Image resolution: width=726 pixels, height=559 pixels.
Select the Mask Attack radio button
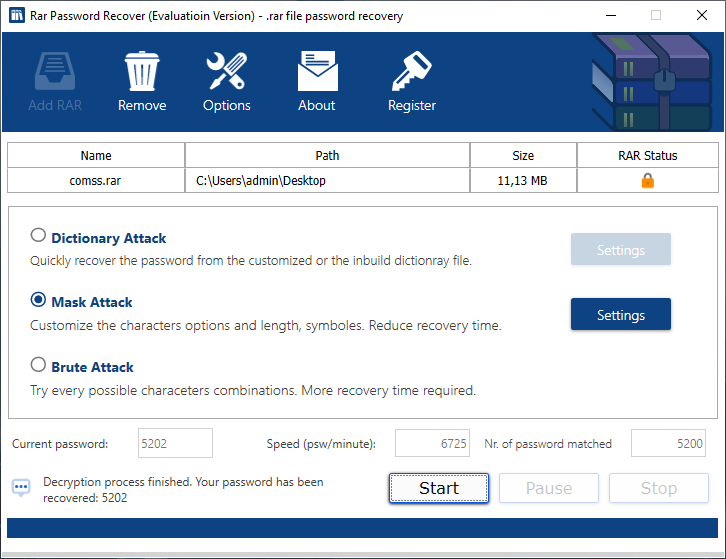click(x=38, y=300)
